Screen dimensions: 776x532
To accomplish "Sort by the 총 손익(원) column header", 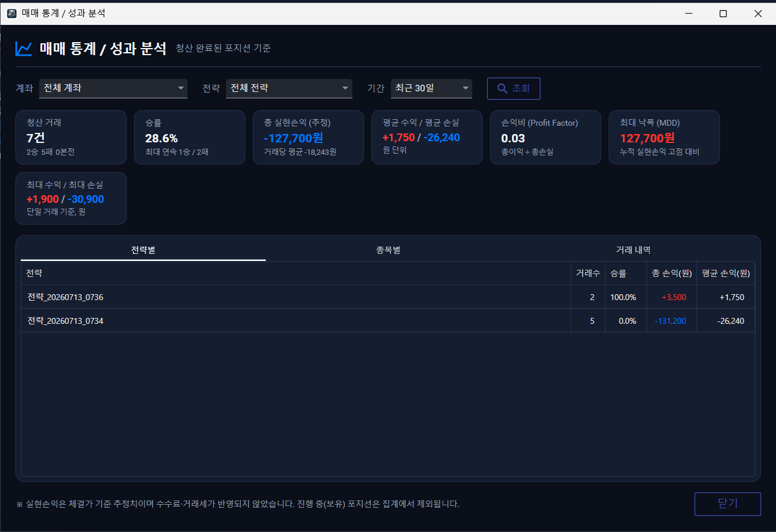I will 672,273.
